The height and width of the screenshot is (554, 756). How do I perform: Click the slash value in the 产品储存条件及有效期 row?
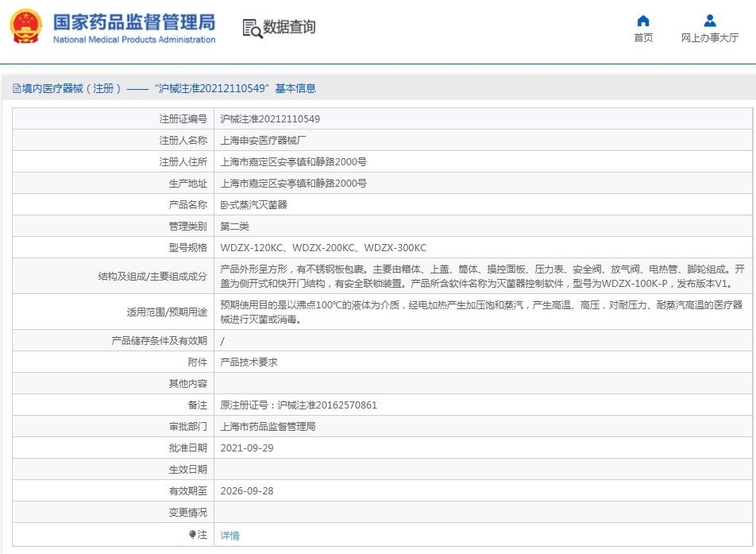click(222, 341)
